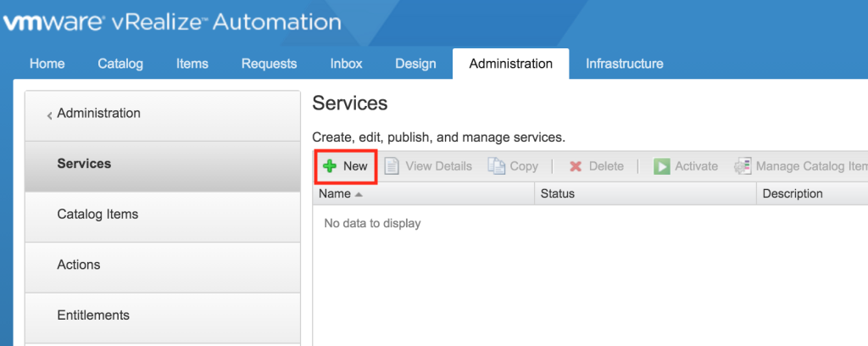Image resolution: width=868 pixels, height=346 pixels.
Task: Click the Status column header
Action: (x=645, y=193)
